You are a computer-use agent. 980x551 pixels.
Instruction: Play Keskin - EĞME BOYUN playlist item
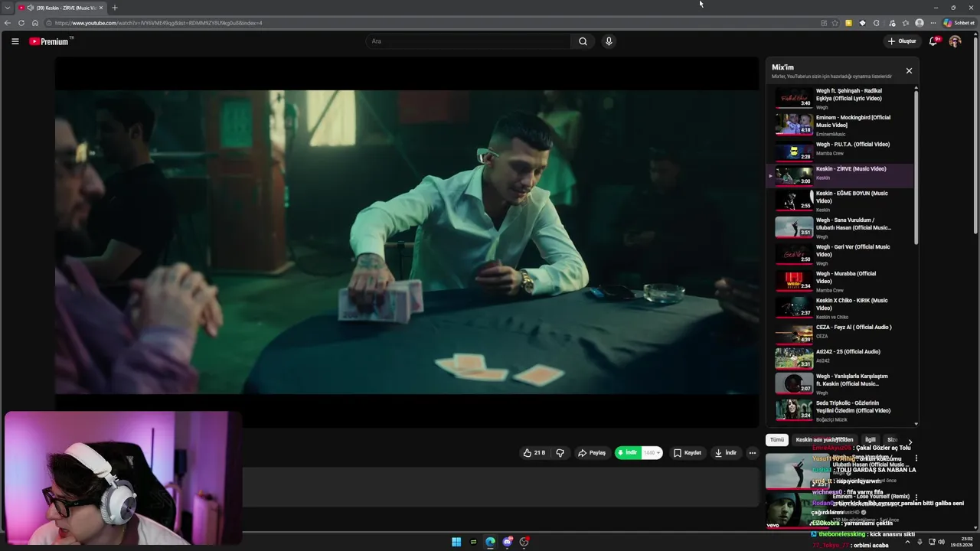coord(840,201)
